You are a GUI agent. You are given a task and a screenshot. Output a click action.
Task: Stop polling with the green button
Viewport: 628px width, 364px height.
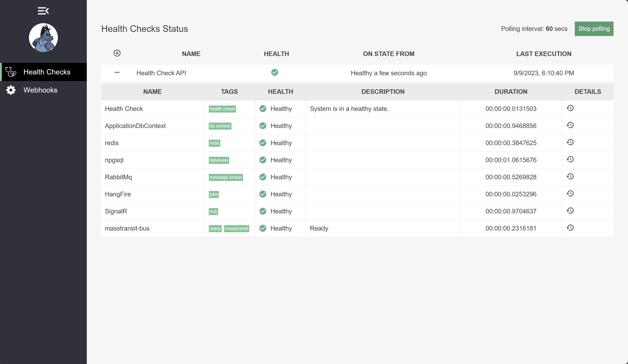click(x=594, y=29)
